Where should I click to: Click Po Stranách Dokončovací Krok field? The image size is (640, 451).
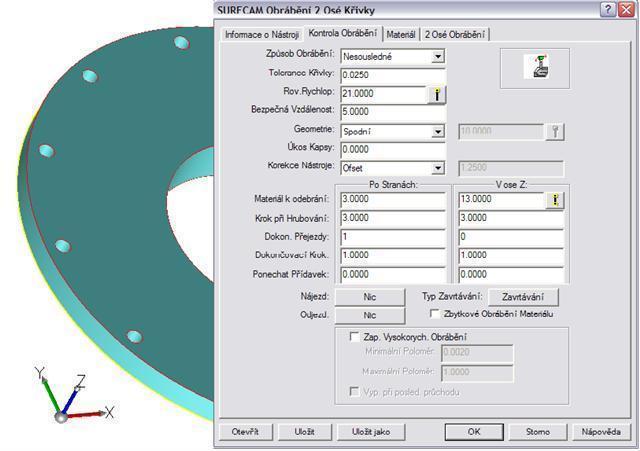pyautogui.click(x=393, y=255)
